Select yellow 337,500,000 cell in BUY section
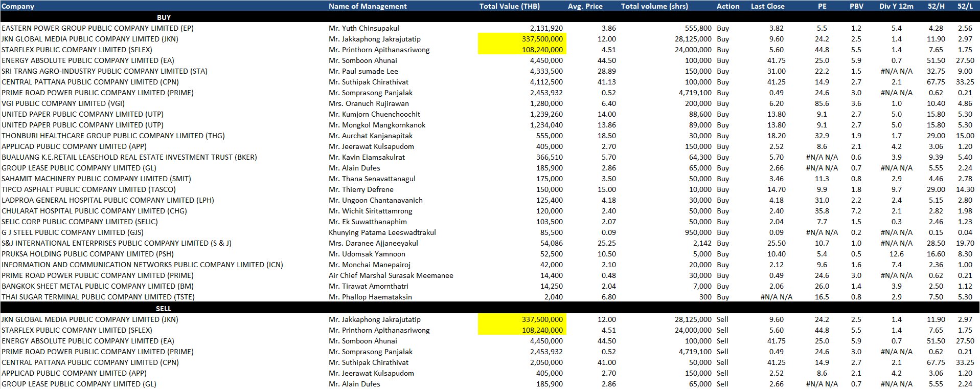Image resolution: width=980 pixels, height=389 pixels. point(522,39)
